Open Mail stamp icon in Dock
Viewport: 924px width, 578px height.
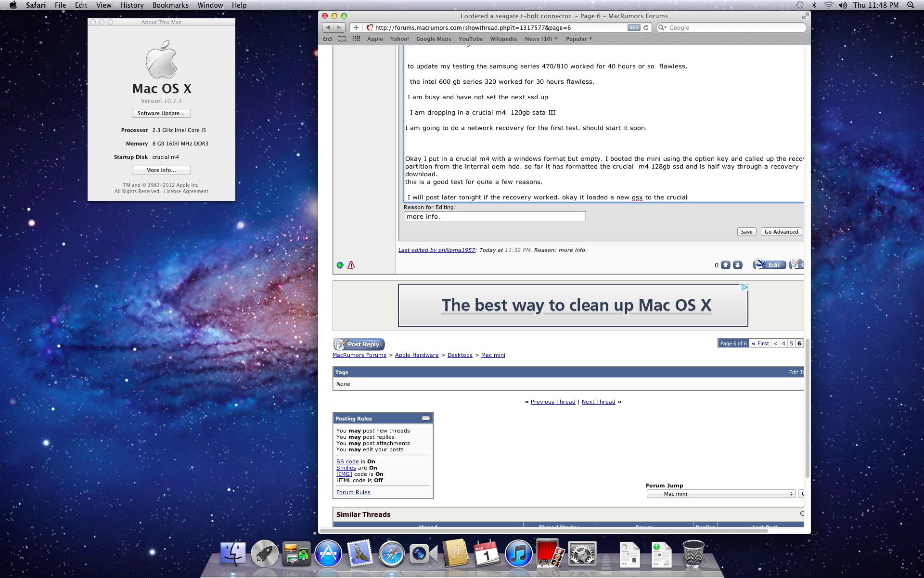click(360, 552)
